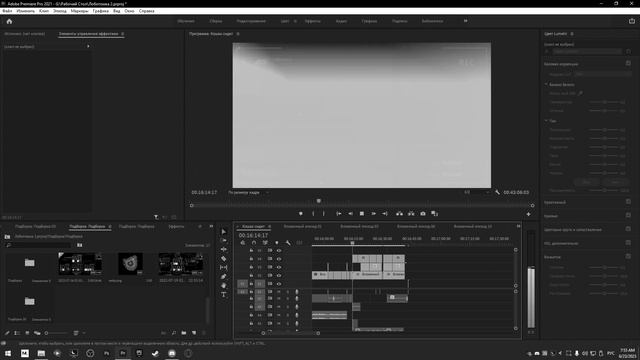Switch Project panel to Freeform view
This screenshot has width=640, height=360.
[x=37, y=333]
